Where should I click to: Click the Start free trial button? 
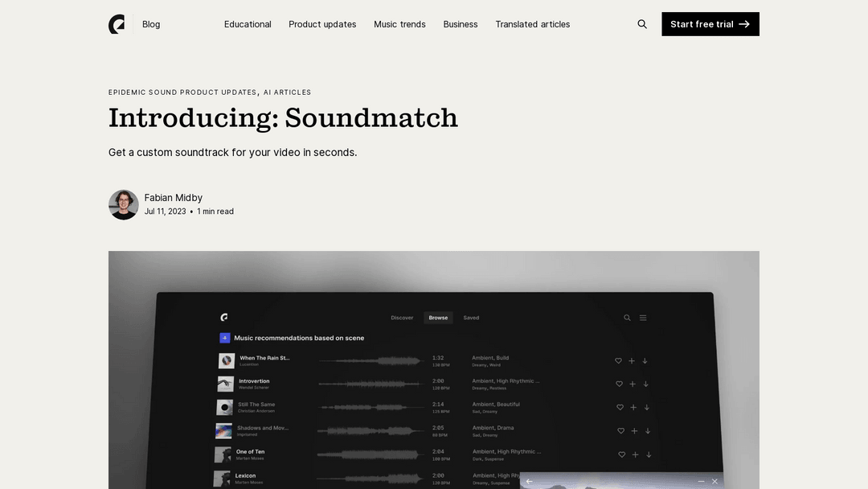(710, 24)
